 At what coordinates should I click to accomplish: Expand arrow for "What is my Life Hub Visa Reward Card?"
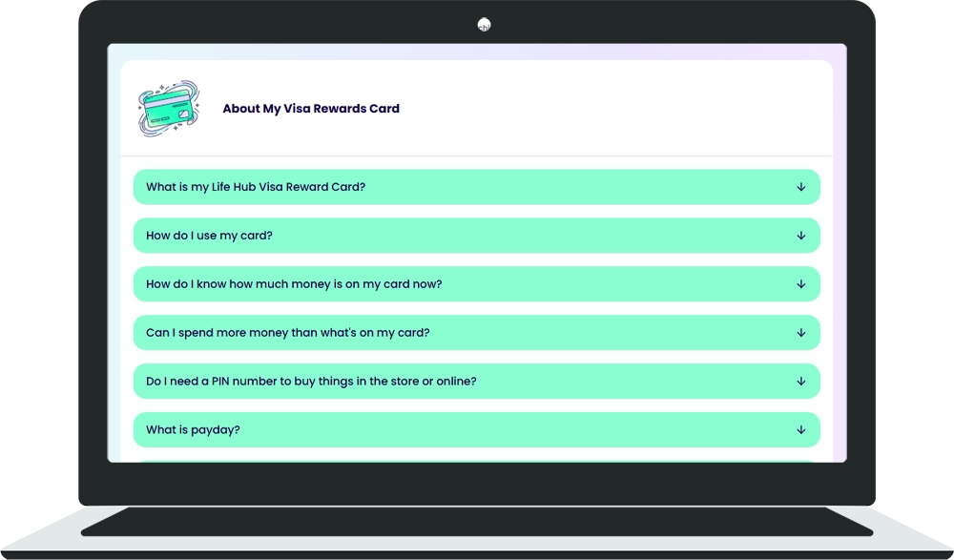click(x=801, y=187)
